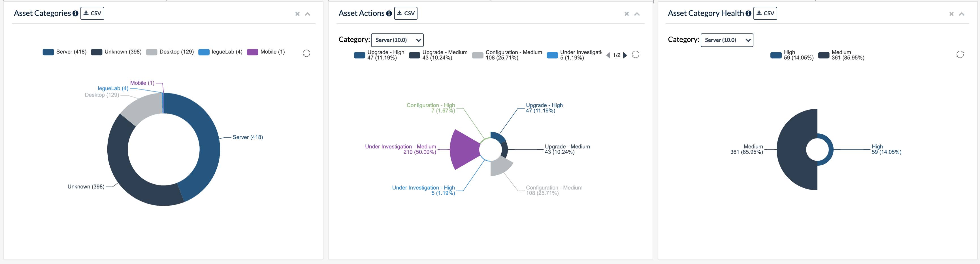
Task: Click the info icon beside Asset Categories
Action: tap(75, 13)
